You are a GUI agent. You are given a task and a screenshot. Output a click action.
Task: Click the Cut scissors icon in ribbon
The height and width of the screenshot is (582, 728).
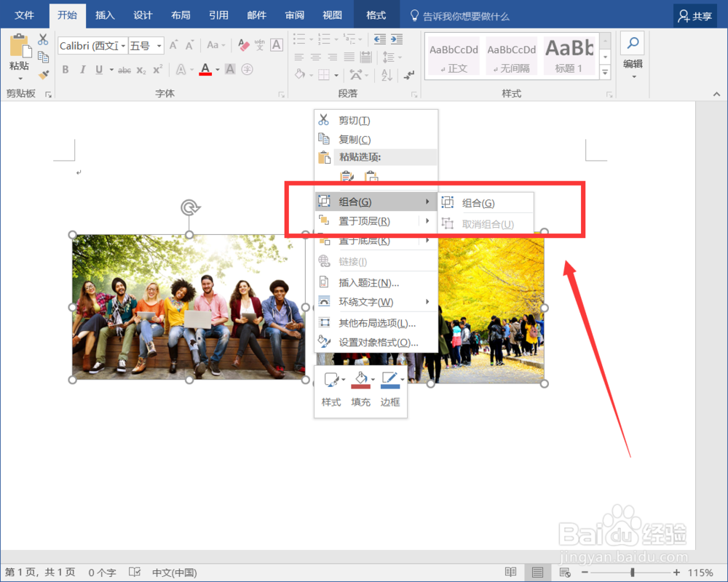43,39
